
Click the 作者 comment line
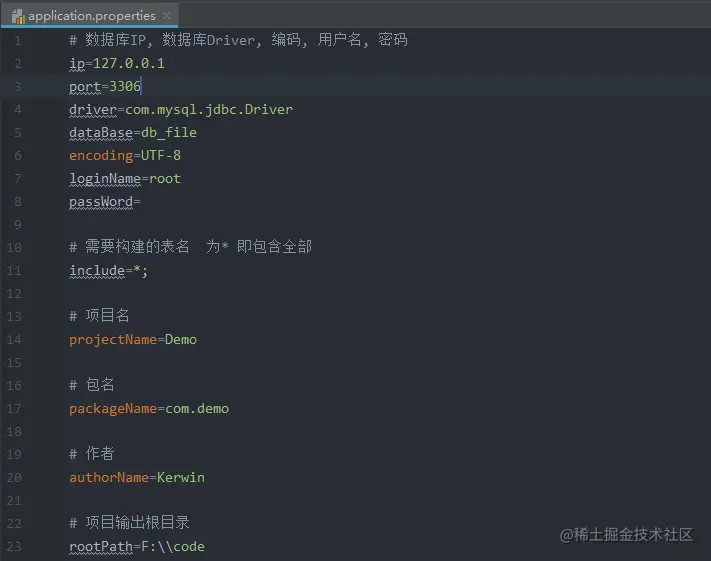(x=92, y=454)
